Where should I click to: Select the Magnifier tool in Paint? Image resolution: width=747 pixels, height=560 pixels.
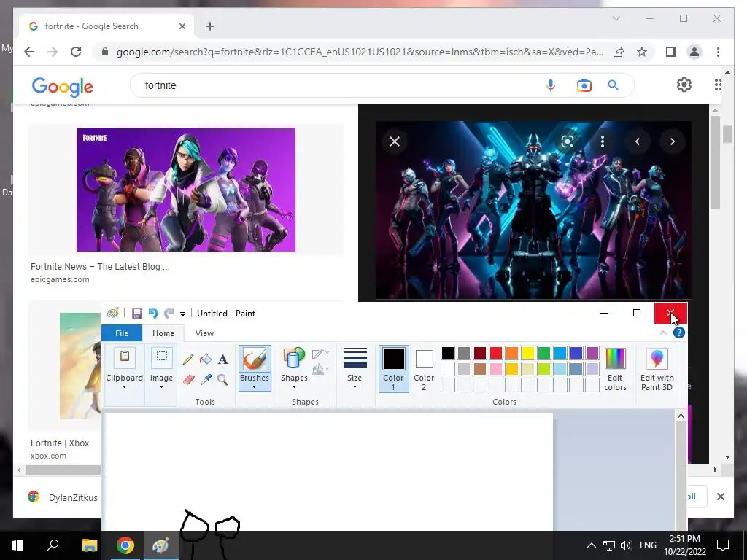click(222, 379)
